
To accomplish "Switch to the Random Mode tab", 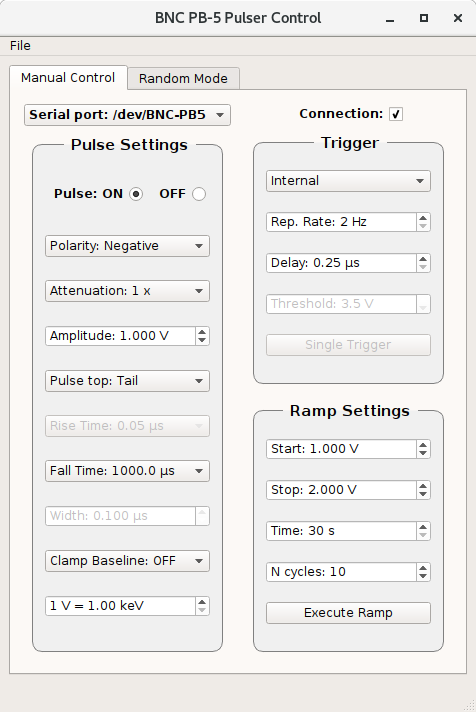I will tap(183, 79).
